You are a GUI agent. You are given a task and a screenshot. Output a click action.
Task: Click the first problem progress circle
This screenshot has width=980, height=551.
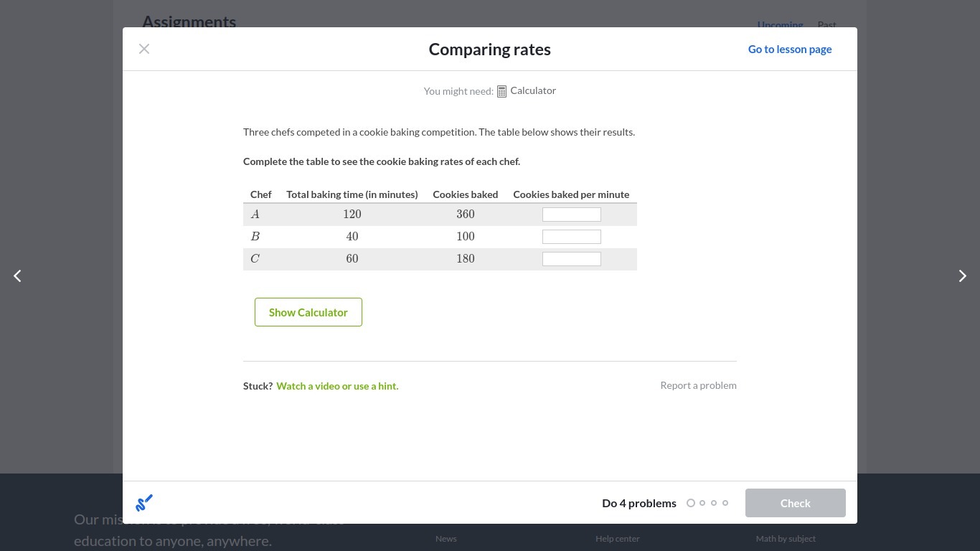coord(691,503)
